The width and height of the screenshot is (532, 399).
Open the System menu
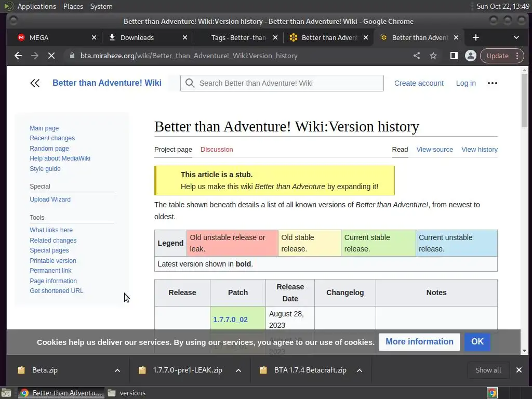[x=101, y=6]
